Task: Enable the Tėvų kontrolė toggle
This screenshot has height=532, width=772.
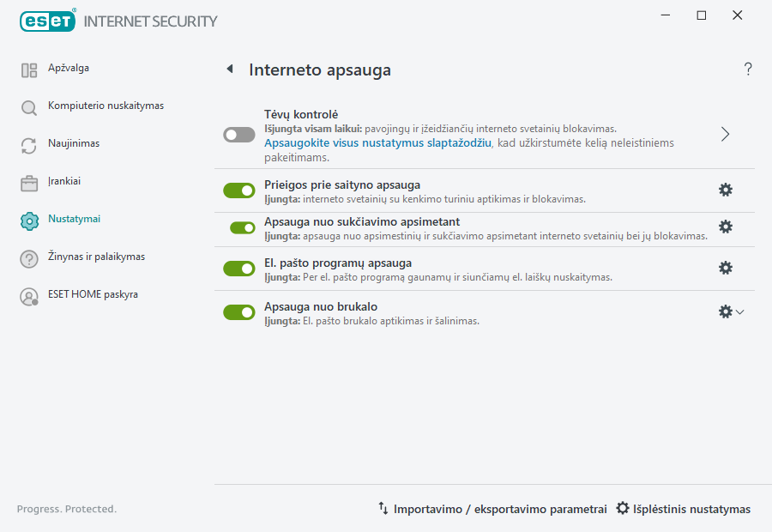Action: coord(238,135)
